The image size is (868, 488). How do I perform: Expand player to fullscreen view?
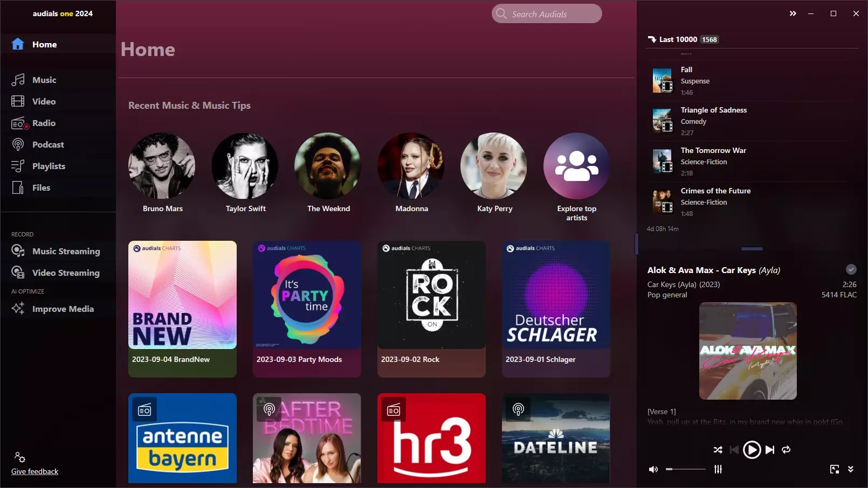[x=835, y=469]
